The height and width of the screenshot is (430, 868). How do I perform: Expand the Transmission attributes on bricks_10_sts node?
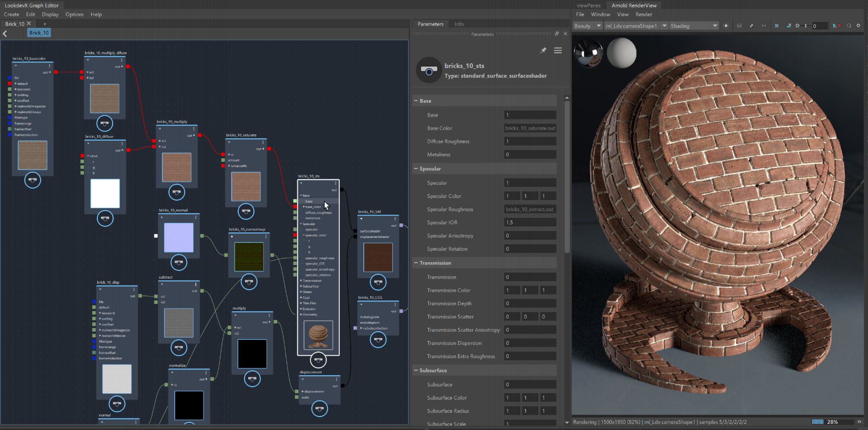[302, 280]
